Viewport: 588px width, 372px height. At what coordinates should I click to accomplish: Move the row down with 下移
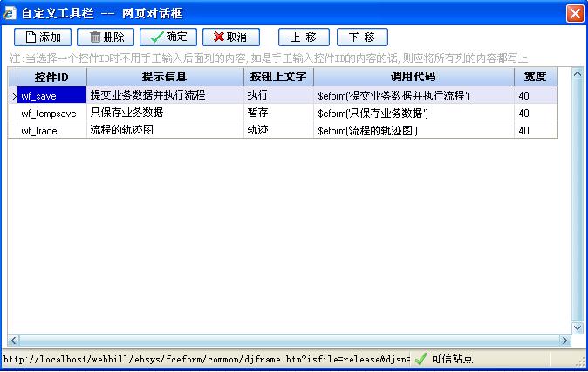click(x=362, y=38)
